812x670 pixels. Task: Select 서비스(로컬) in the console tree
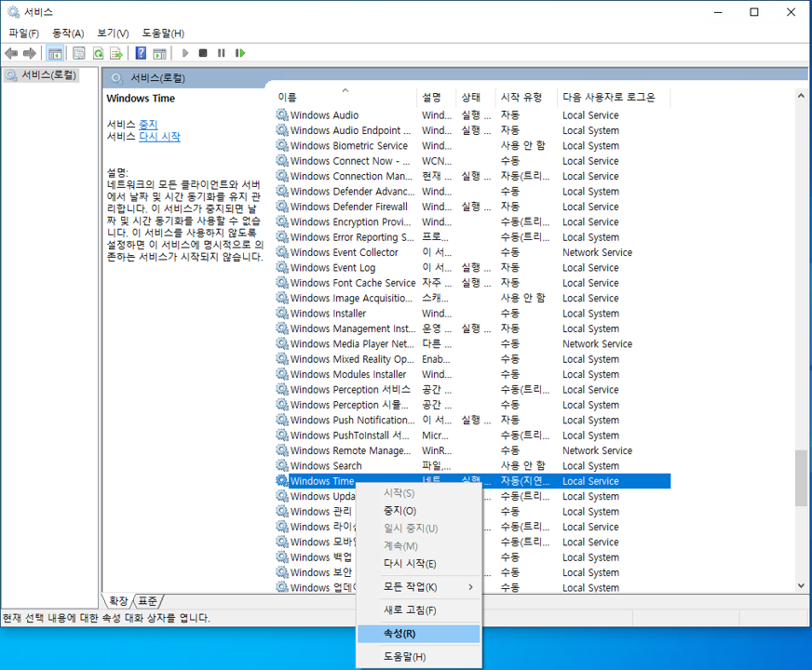(48, 75)
